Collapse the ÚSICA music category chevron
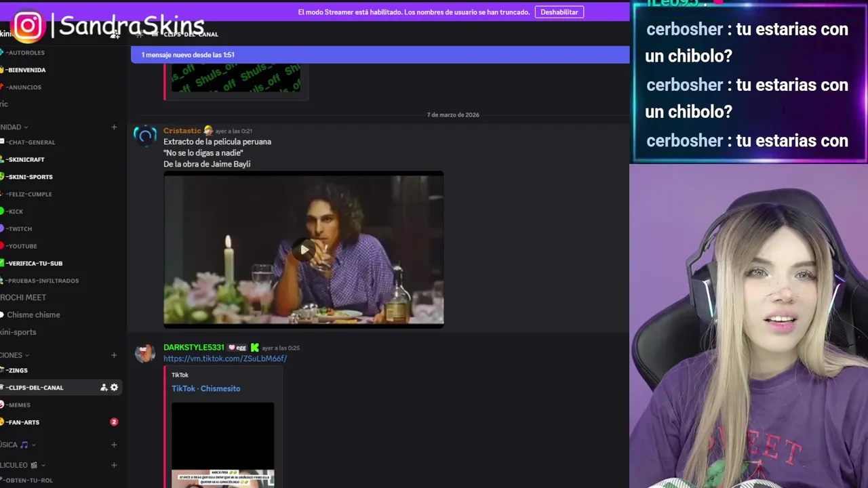 pos(33,445)
